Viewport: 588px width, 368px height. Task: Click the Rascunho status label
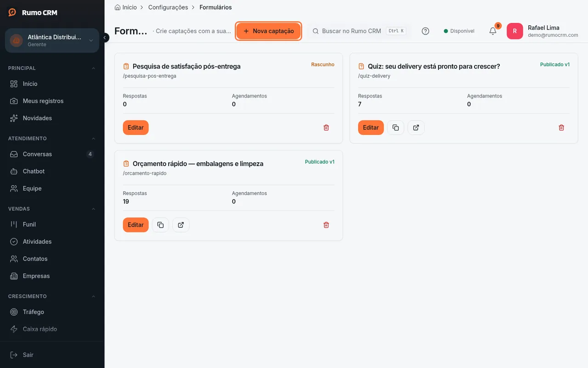click(322, 64)
